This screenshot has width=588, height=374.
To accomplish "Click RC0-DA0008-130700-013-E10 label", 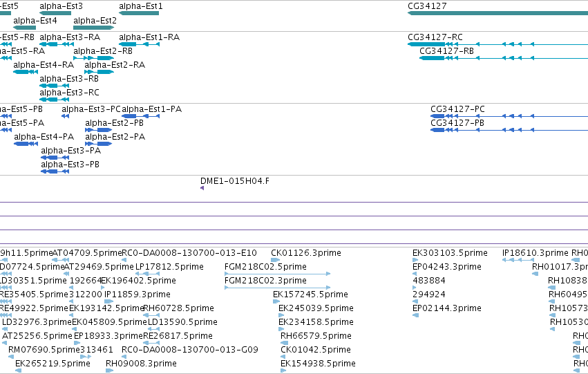I will point(189,253).
